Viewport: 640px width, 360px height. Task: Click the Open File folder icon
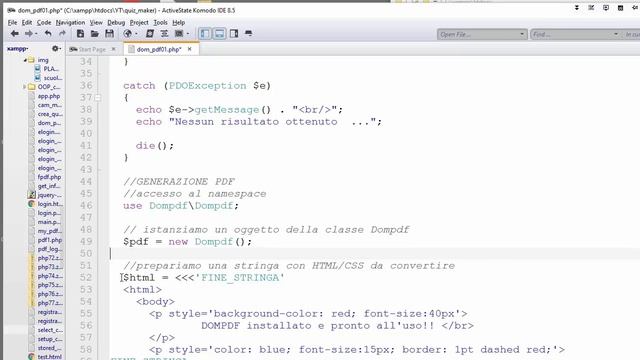(x=95, y=34)
